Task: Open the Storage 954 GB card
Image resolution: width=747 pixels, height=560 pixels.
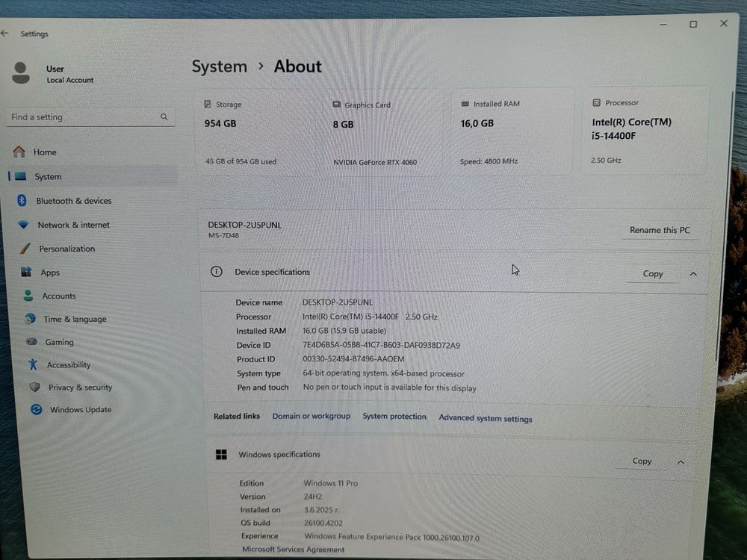Action: click(257, 132)
